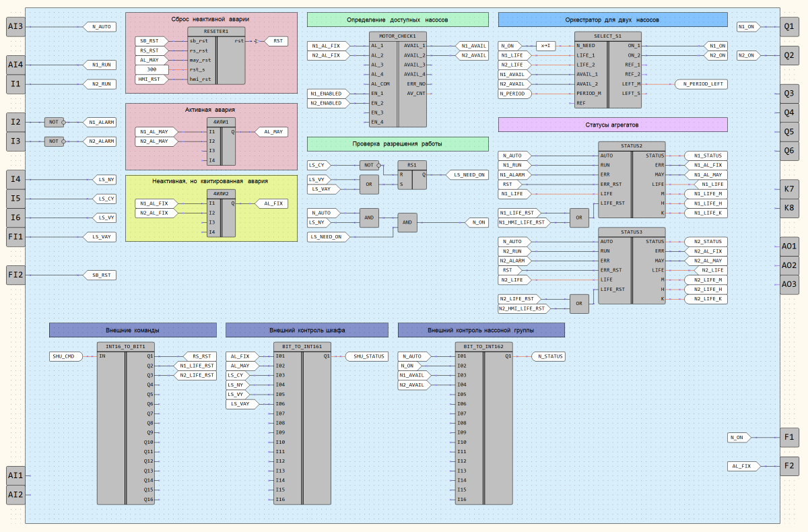The width and height of the screenshot is (808, 532).
Task: Select the OR gate fed by N2_LIFE_RST
Action: (x=579, y=304)
